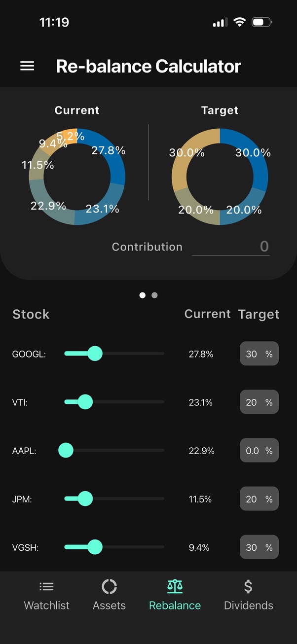Viewport: 297px width, 644px height.
Task: Click the GOOGL allocation slider handle
Action: [95, 353]
